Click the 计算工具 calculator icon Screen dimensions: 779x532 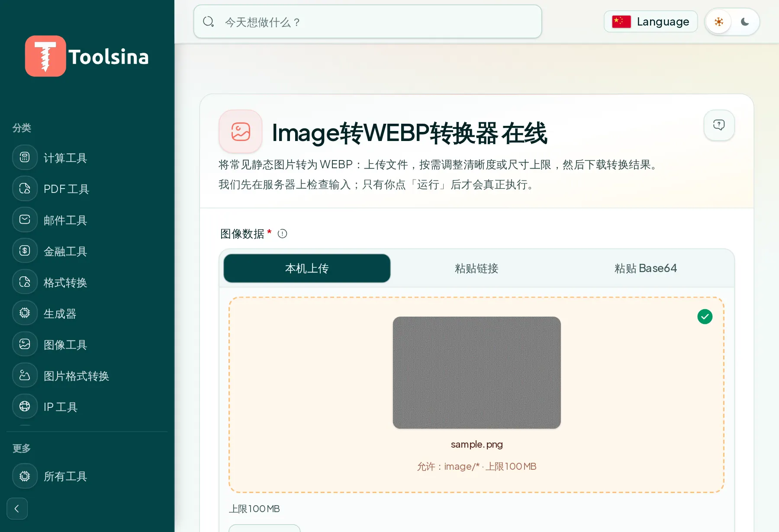[25, 157]
